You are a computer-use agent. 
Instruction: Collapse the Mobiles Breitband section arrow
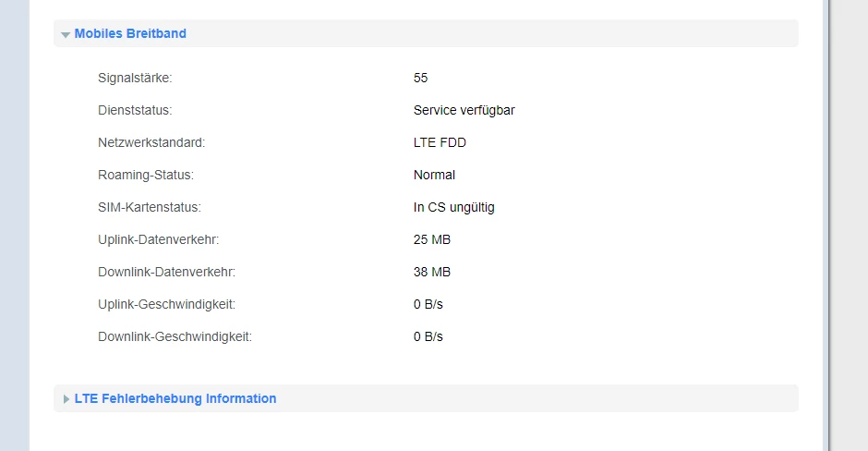coord(66,34)
